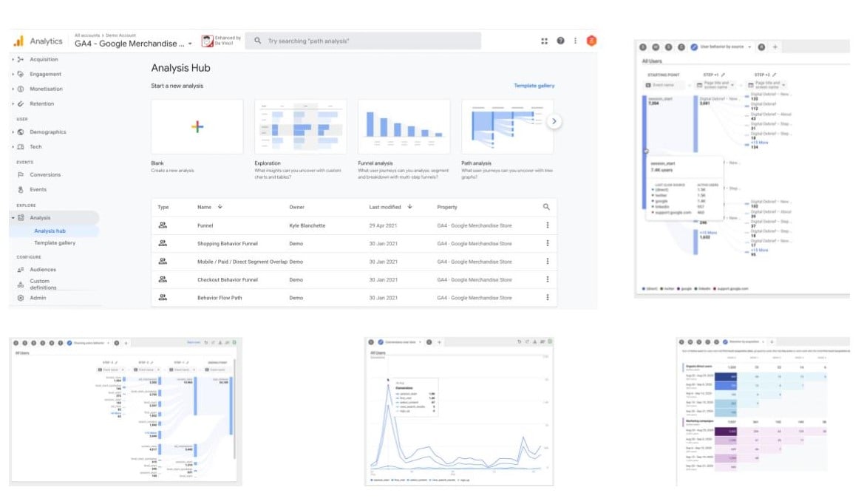864x504 pixels.
Task: Click the shared icon on the Funnel row
Action: pyautogui.click(x=163, y=225)
